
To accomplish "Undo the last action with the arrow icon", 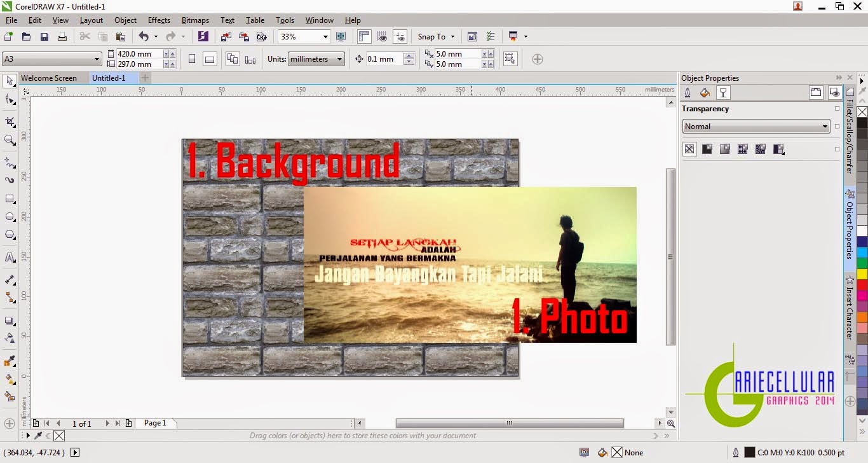I will tap(144, 37).
